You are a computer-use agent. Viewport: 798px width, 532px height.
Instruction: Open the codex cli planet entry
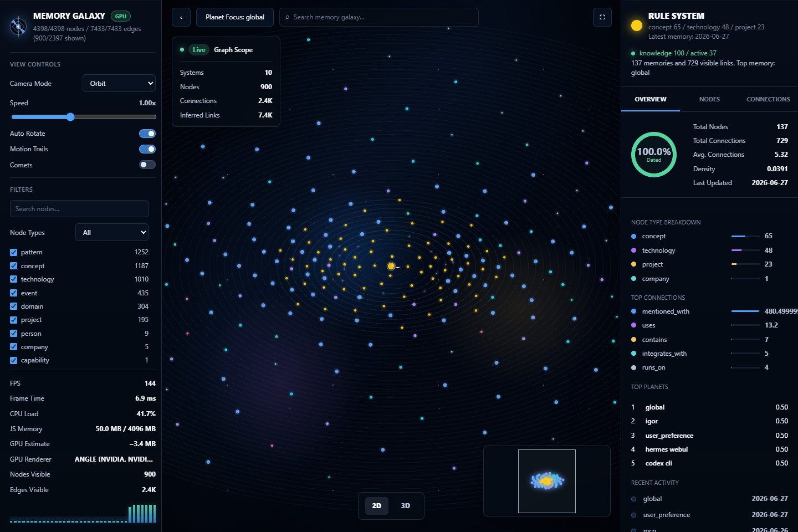(x=709, y=463)
